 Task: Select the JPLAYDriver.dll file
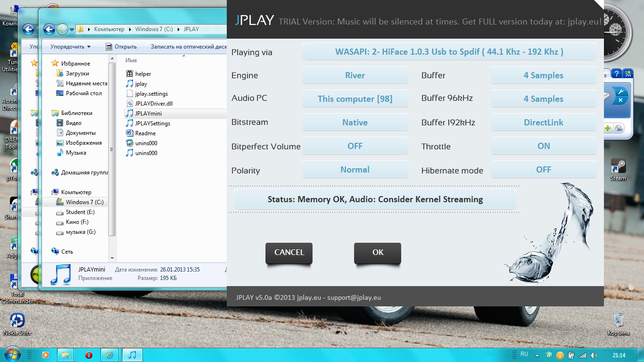(x=153, y=103)
